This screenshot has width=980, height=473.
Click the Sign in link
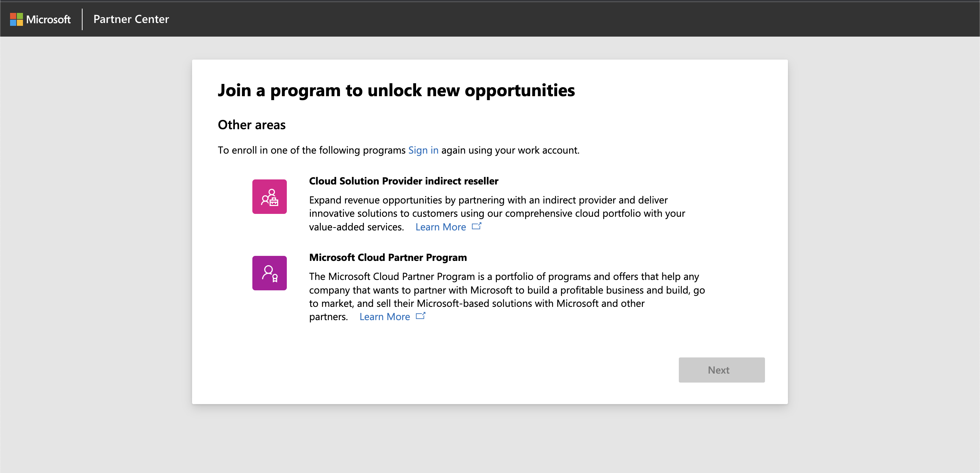click(423, 150)
